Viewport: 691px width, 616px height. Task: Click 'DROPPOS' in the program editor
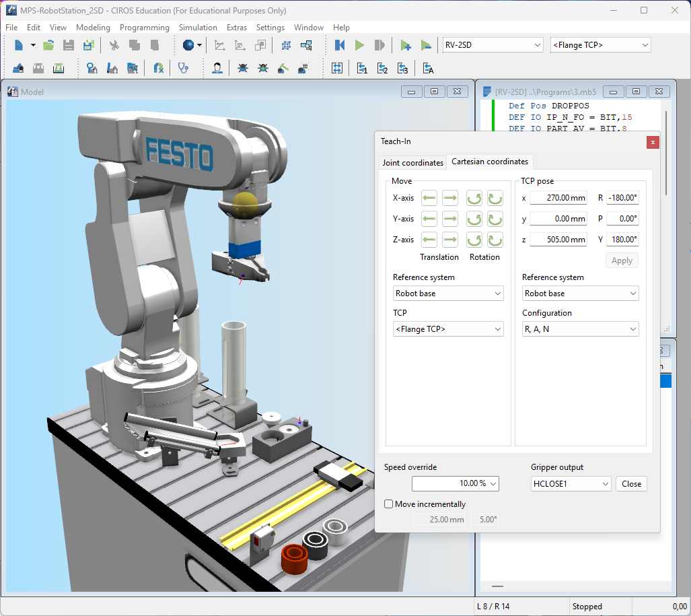[x=571, y=106]
